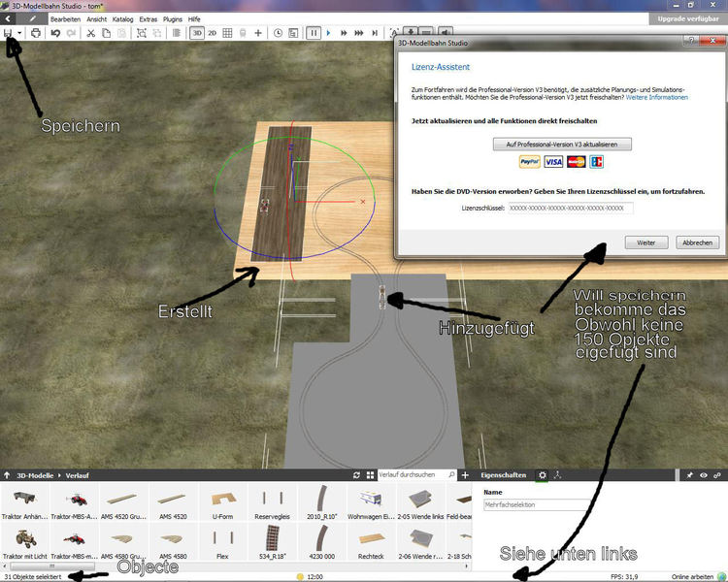Select the pencil edit mode tab

(32, 18)
